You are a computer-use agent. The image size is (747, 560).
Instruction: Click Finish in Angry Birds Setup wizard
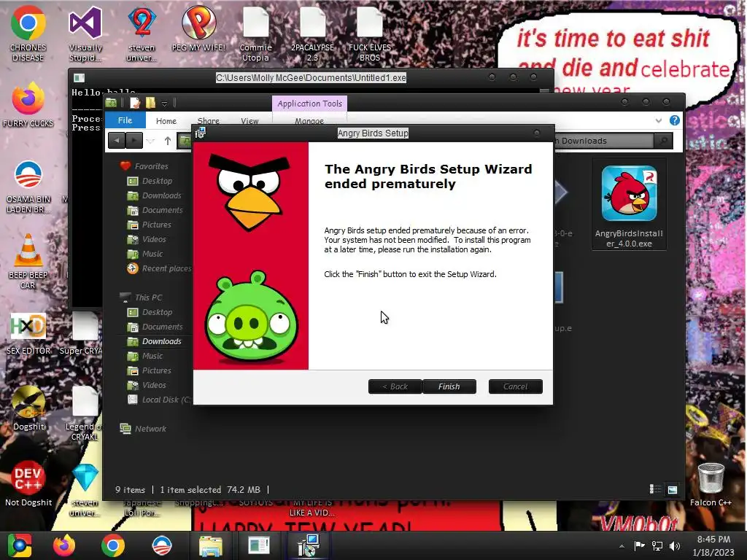point(449,386)
